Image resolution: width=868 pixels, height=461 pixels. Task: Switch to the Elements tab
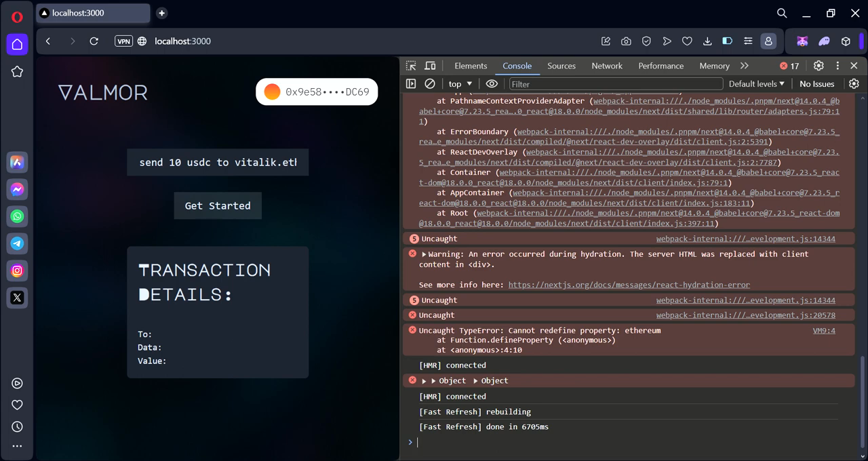tap(471, 66)
